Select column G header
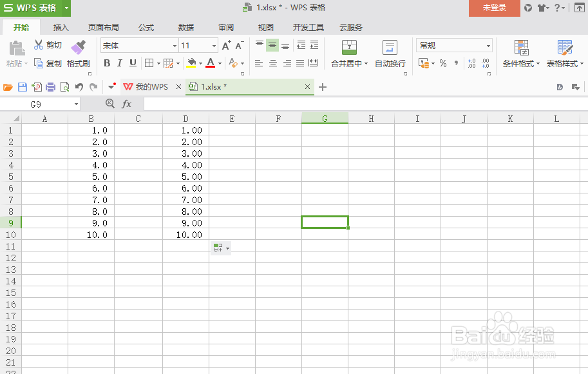The height and width of the screenshot is (374, 588). 325,119
